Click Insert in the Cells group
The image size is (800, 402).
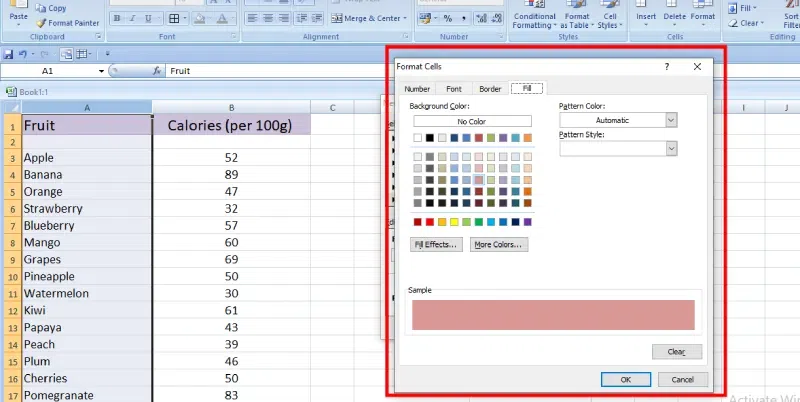646,15
